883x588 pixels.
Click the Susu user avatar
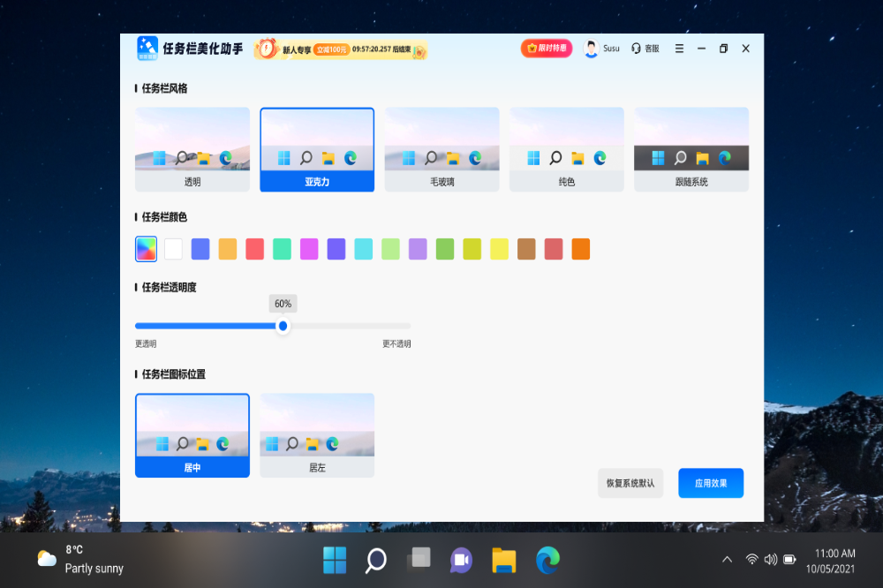592,49
